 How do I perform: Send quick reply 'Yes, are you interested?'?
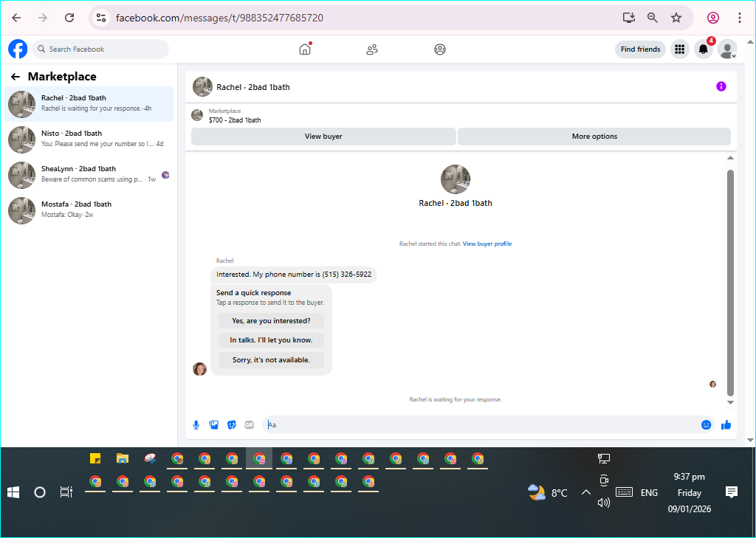click(271, 320)
